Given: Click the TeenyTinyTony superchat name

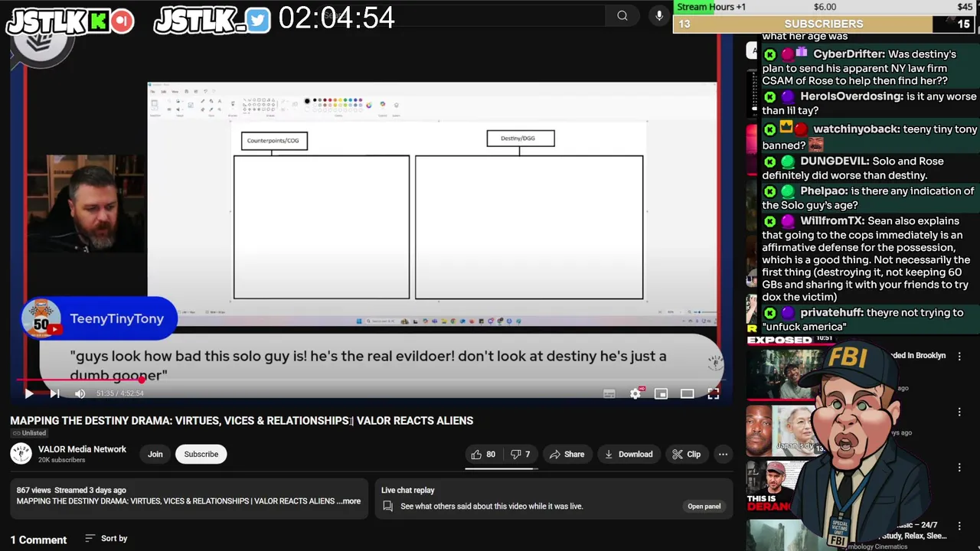Looking at the screenshot, I should click(x=116, y=318).
